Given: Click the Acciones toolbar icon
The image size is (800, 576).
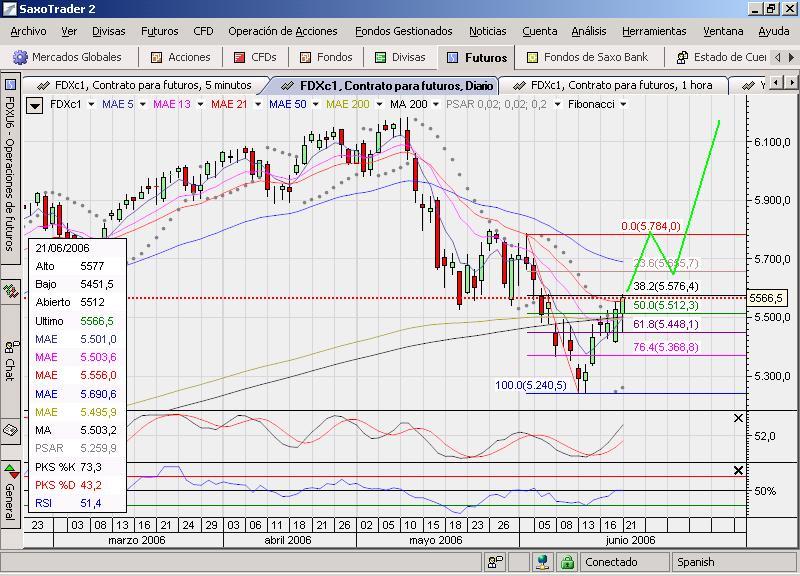Looking at the screenshot, I should [156, 58].
